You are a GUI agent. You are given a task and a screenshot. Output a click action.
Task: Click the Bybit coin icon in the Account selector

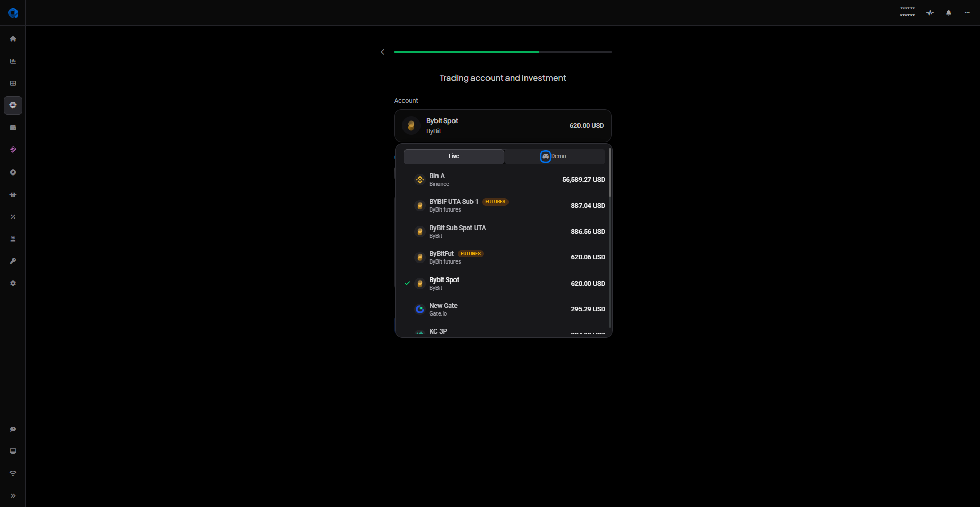411,126
